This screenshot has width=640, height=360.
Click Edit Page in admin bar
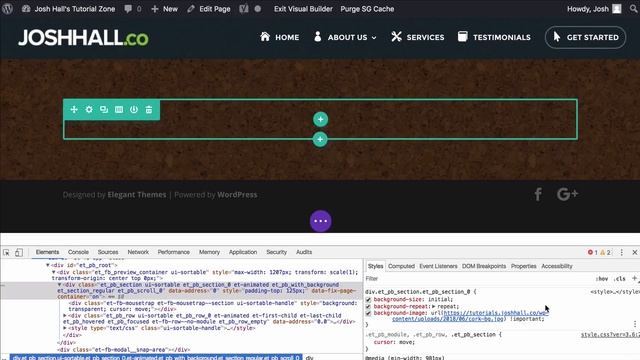(209, 9)
